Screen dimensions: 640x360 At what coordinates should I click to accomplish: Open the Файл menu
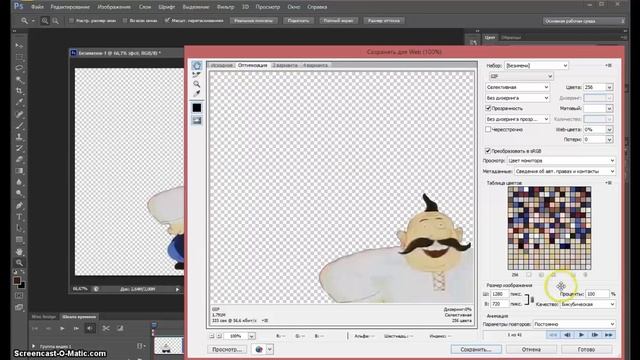[37, 7]
